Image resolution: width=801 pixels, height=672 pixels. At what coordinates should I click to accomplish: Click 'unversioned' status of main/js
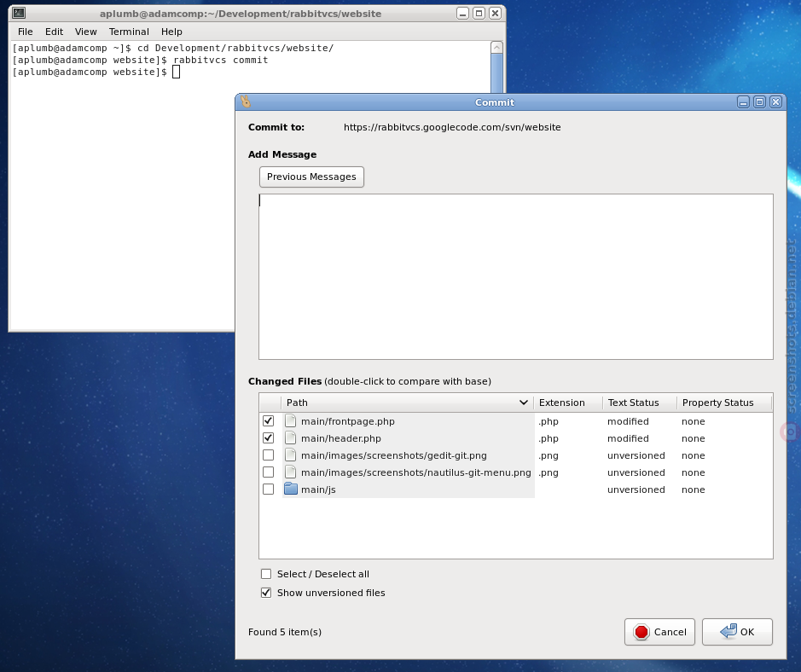(636, 490)
